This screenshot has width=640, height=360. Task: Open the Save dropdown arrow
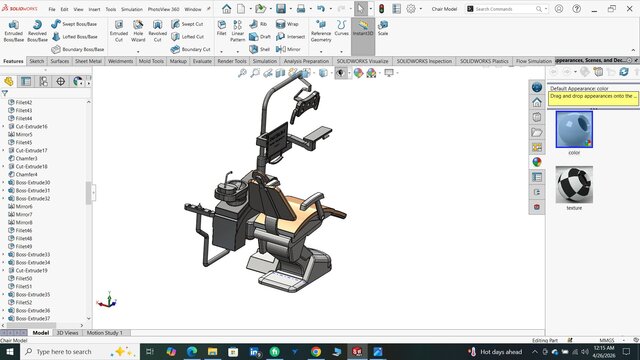[x=290, y=9]
